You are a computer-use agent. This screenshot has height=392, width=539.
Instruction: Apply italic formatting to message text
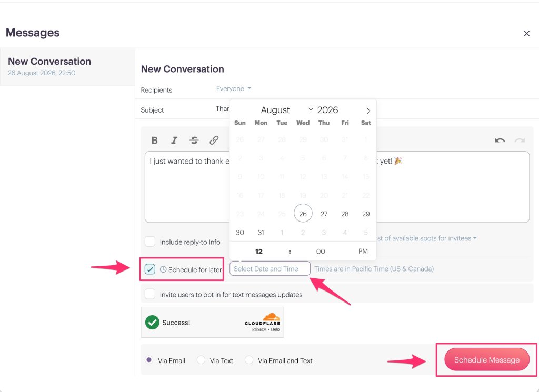click(174, 140)
